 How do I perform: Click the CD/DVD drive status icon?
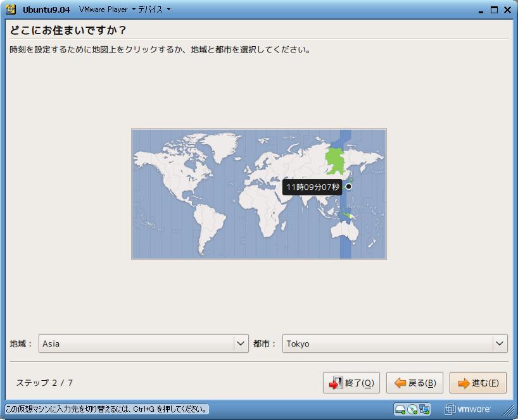[x=412, y=409]
